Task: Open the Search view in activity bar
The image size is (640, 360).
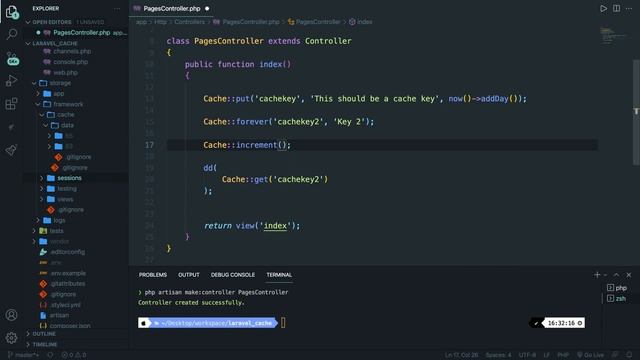Action: [12, 34]
